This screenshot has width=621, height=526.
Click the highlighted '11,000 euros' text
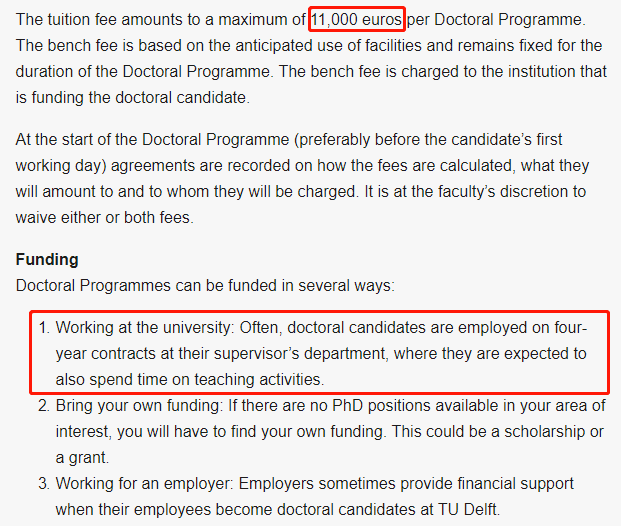[x=356, y=19]
